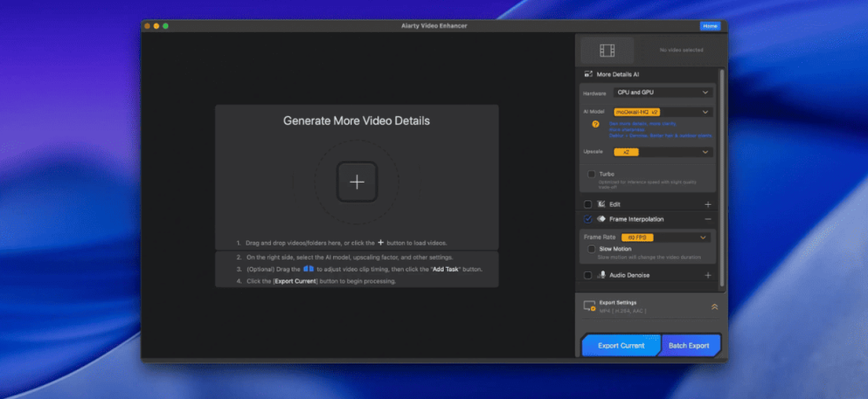The image size is (868, 399).
Task: Click the large plus icon to load videos
Action: tap(357, 182)
